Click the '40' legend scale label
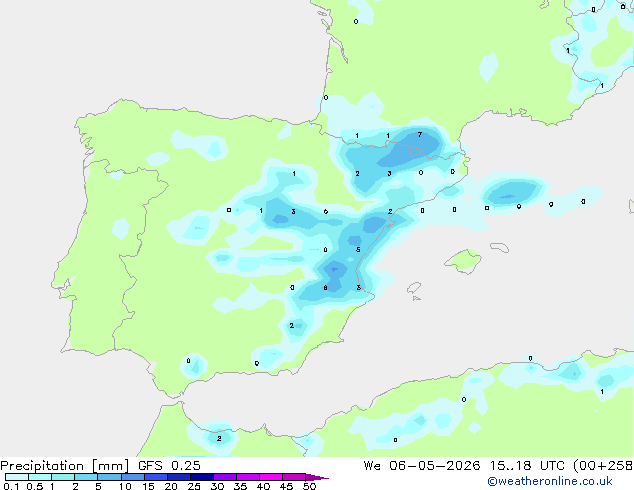 pos(263,486)
